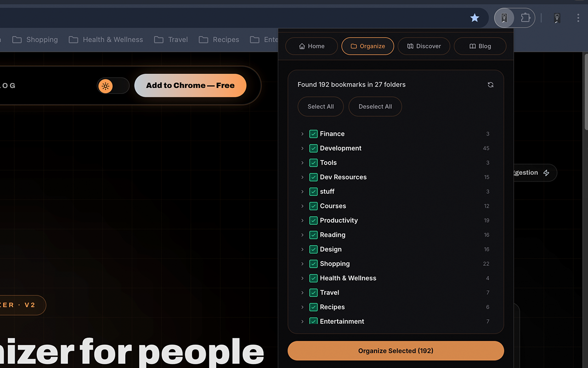
Task: Open Chrome three-dot menu
Action: coord(578,18)
